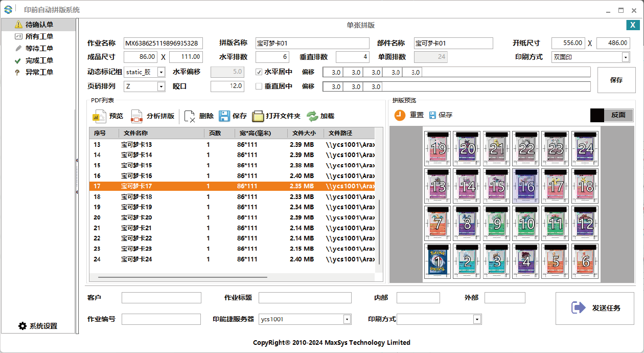Sort by 文件大小 column header
The image size is (644, 353).
point(305,133)
